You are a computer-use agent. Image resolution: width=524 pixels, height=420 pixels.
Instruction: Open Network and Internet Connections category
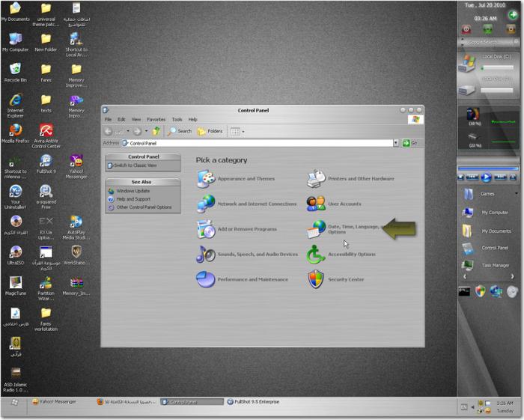(257, 204)
